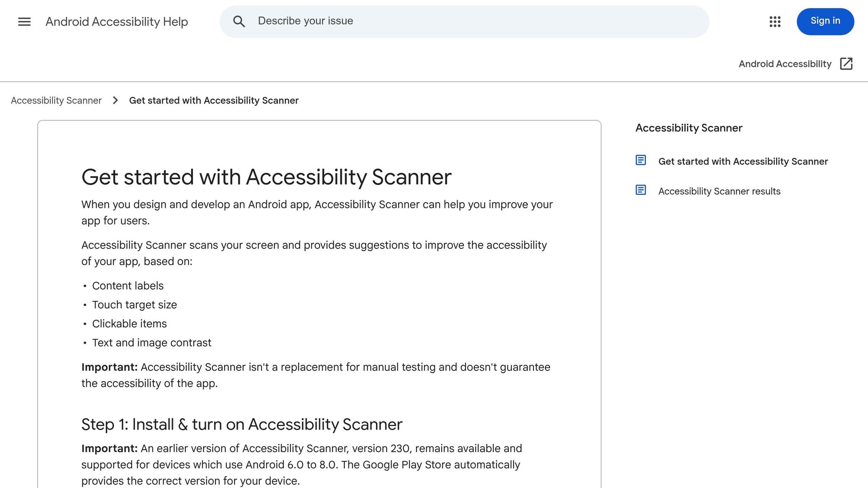Click the Sign in button
Image resolution: width=868 pixels, height=488 pixels.
[x=825, y=21]
